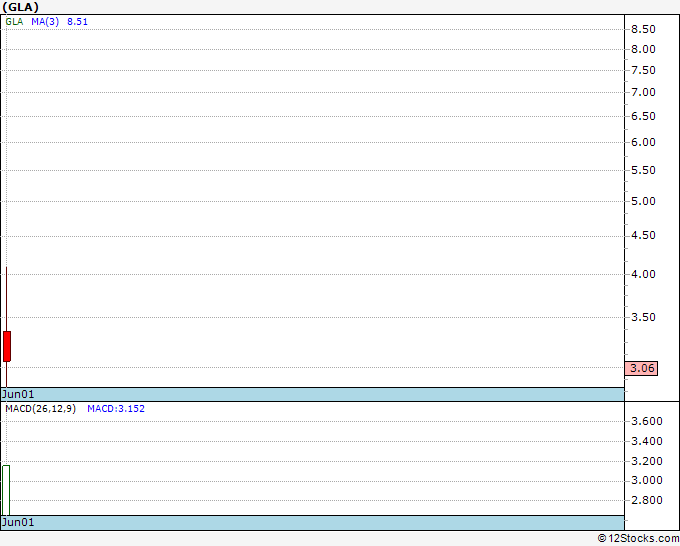The image size is (680, 546).
Task: Click the 4.00 price axis label
Action: click(643, 274)
